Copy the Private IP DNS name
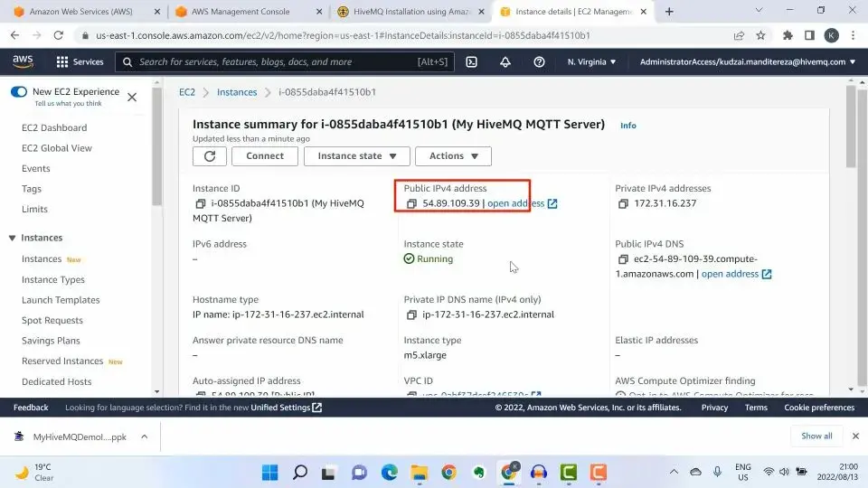The width and height of the screenshot is (868, 488). pyautogui.click(x=411, y=314)
